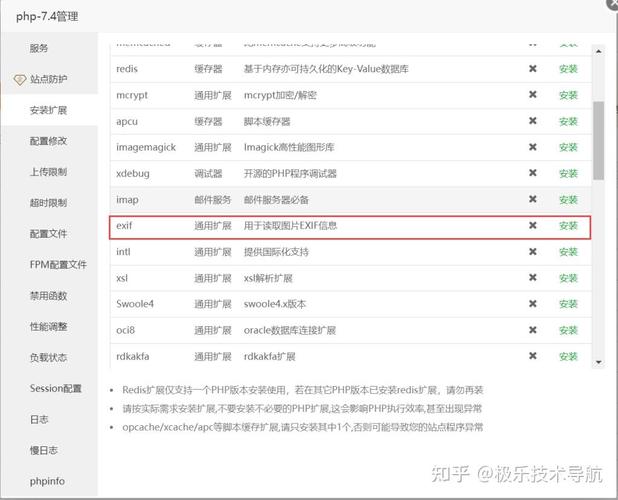The height and width of the screenshot is (500, 618).
Task: Open 性能调整 in the sidebar
Action: tap(48, 326)
